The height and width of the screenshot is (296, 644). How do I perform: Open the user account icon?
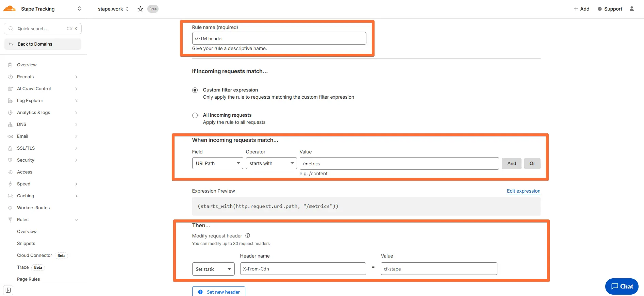(631, 9)
